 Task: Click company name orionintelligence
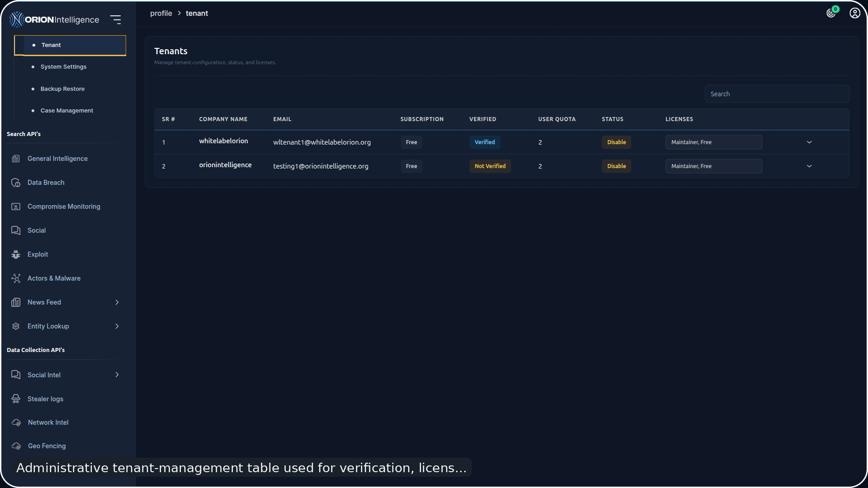tap(225, 165)
